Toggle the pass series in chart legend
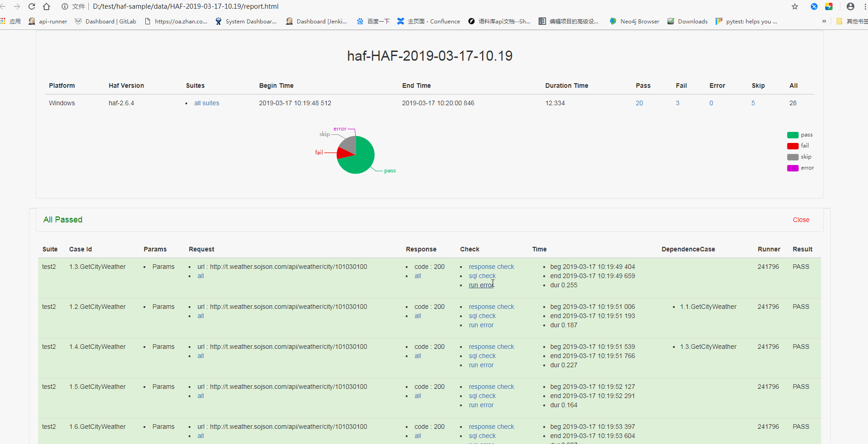 [799, 135]
